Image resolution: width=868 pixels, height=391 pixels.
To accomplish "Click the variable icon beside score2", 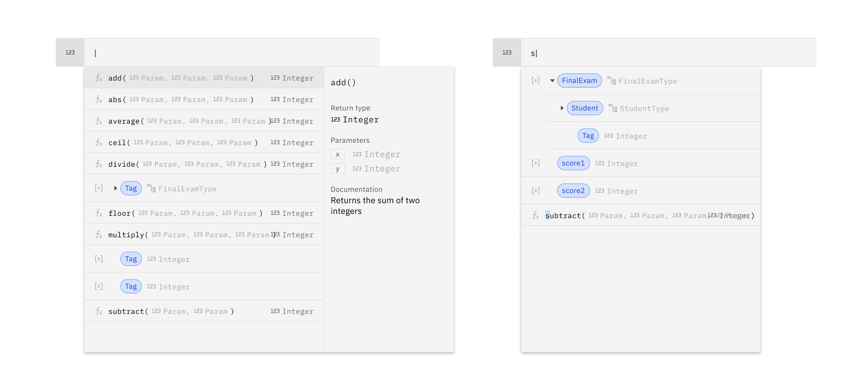I will point(535,190).
